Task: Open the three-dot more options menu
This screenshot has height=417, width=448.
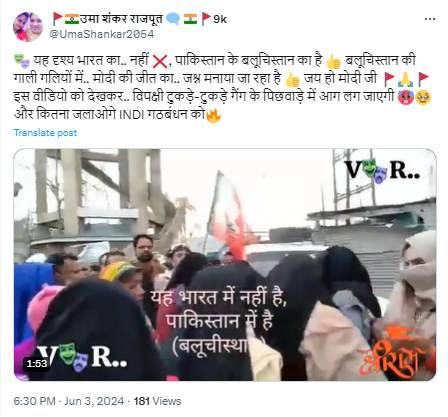Action: tap(430, 19)
